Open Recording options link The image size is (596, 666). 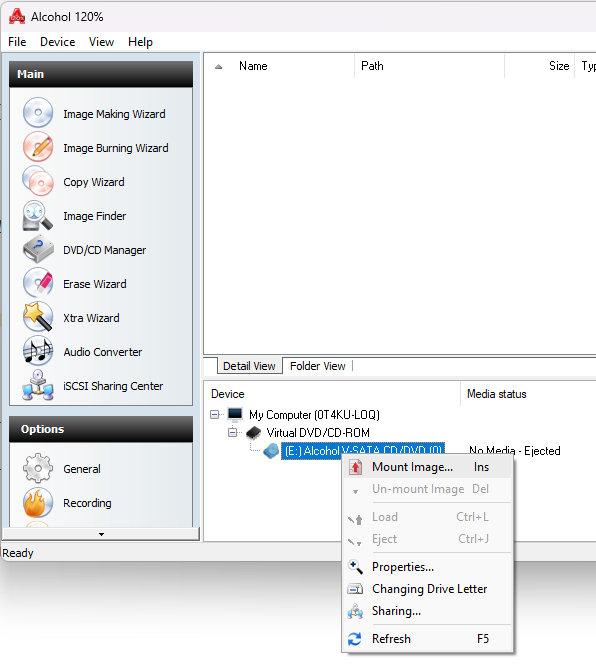(x=87, y=503)
